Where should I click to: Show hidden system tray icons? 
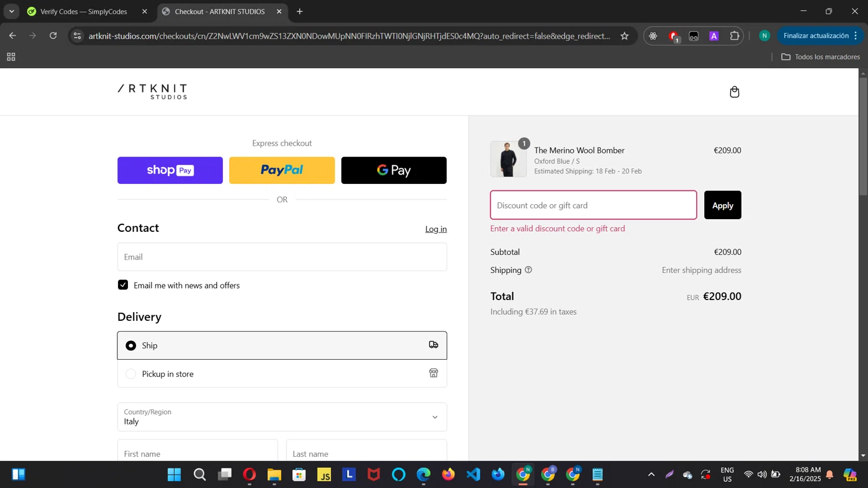tap(651, 475)
